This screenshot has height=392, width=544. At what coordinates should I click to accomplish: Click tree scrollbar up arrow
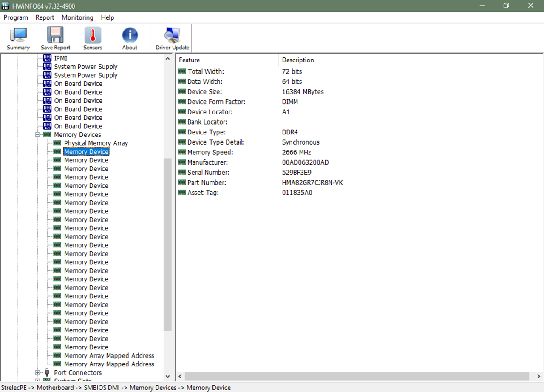tap(167, 58)
